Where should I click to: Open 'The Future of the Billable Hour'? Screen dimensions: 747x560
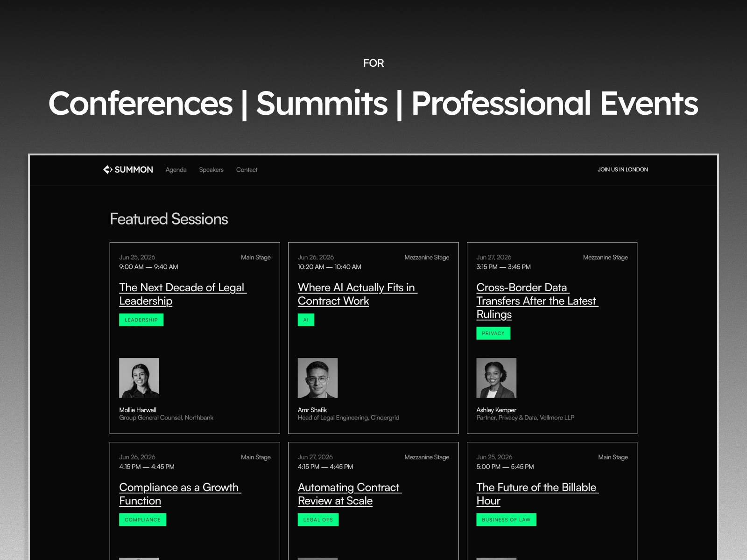pos(537,494)
